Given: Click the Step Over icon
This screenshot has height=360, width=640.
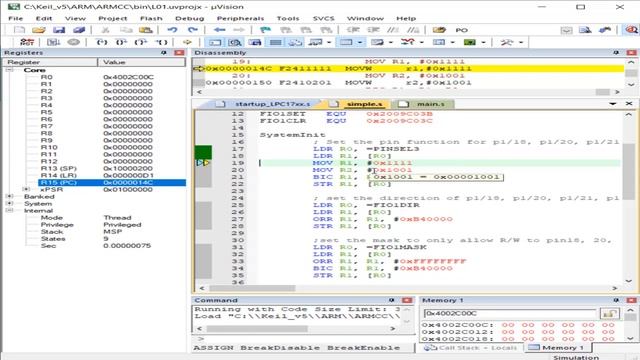Looking at the screenshot, I should click(x=121, y=42).
